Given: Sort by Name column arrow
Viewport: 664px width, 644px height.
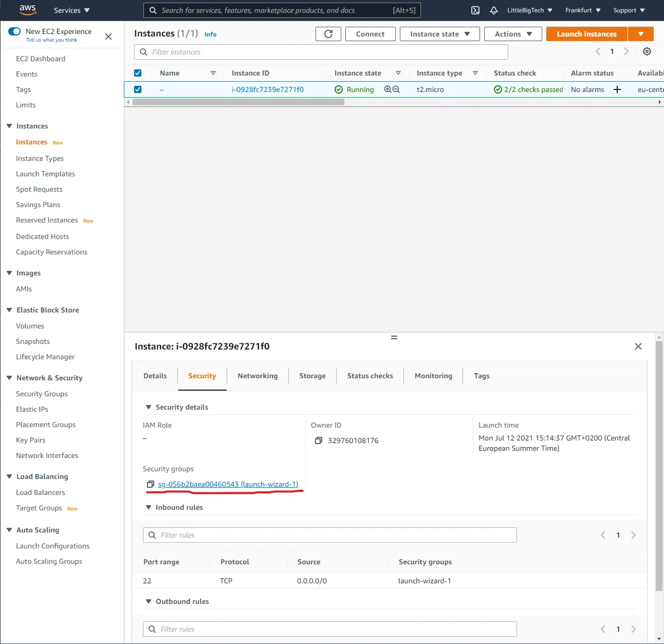Looking at the screenshot, I should pyautogui.click(x=213, y=73).
